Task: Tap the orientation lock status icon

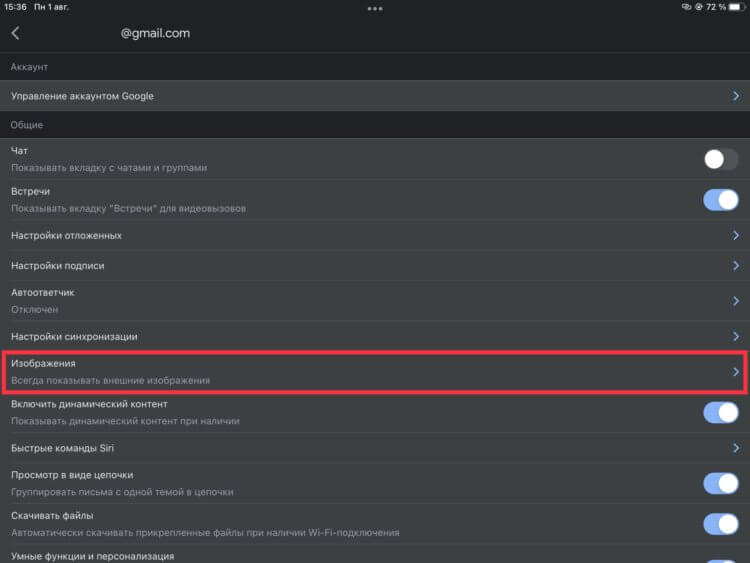Action: 699,7
